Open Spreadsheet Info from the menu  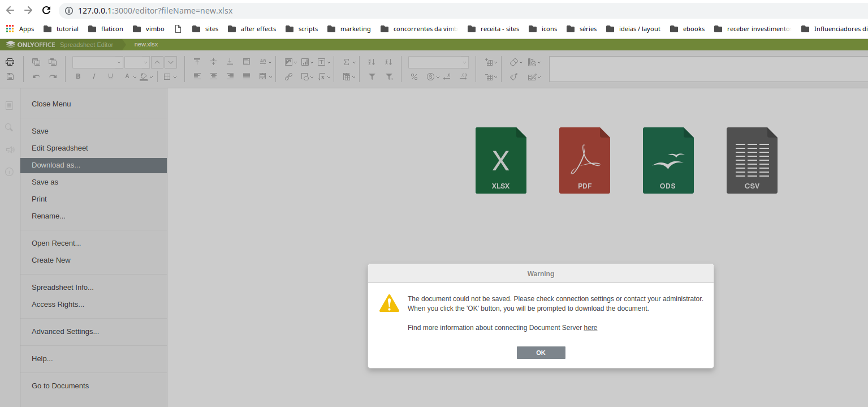click(x=62, y=287)
